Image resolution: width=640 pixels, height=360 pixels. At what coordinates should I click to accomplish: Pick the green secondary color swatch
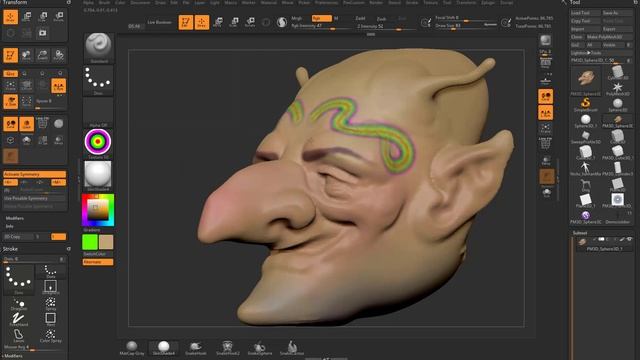click(90, 242)
